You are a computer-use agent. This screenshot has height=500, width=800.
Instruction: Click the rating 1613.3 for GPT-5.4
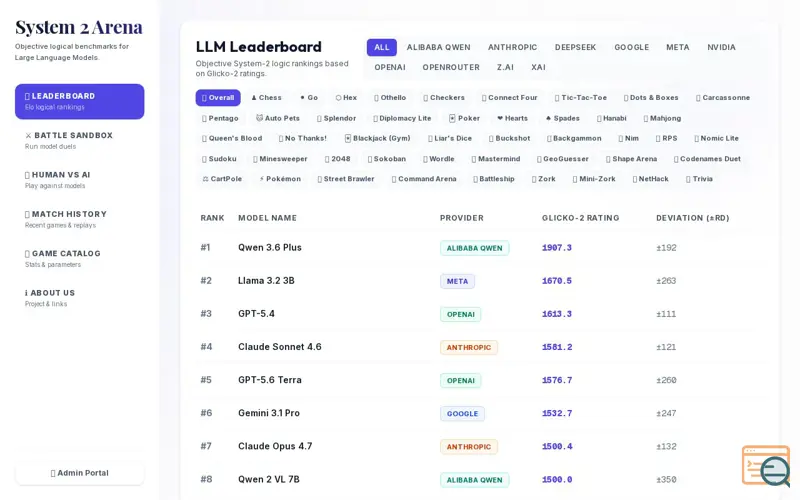click(x=557, y=314)
